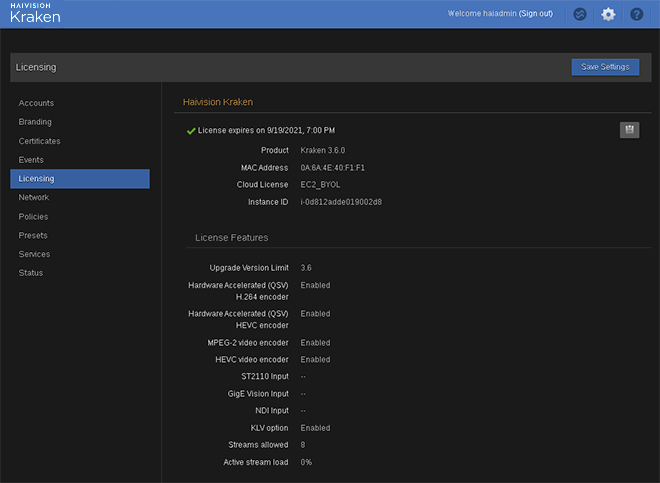The image size is (660, 483).
Task: Click the Haivision Kraken logo
Action: [35, 14]
